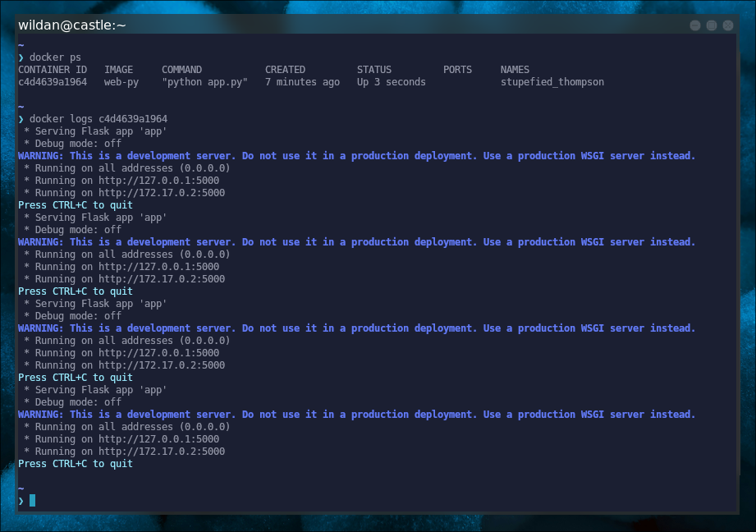The height and width of the screenshot is (532, 756).
Task: Click the STATUS column header
Action: [374, 70]
